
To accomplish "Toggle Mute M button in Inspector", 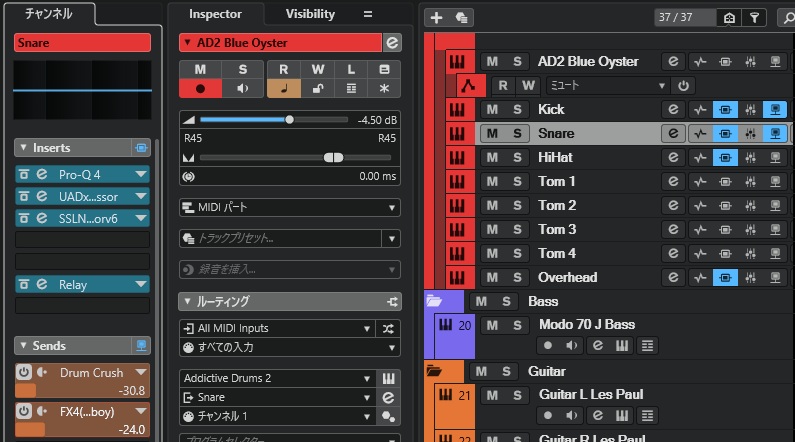I will (x=200, y=69).
